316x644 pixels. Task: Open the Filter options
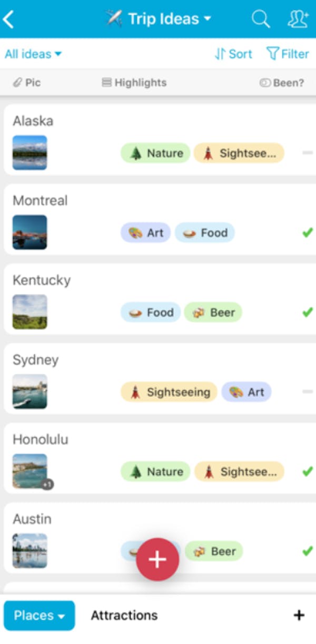click(288, 54)
